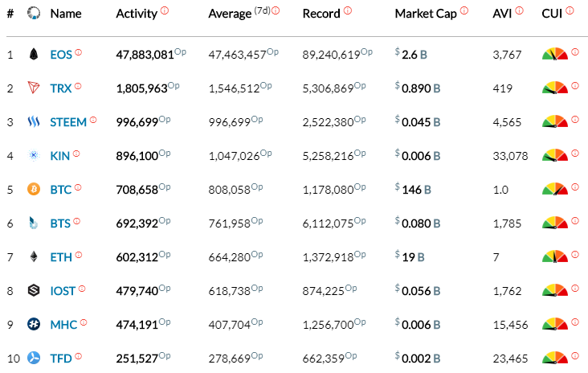
Task: Click the info icon beside AVI header
Action: click(x=520, y=10)
